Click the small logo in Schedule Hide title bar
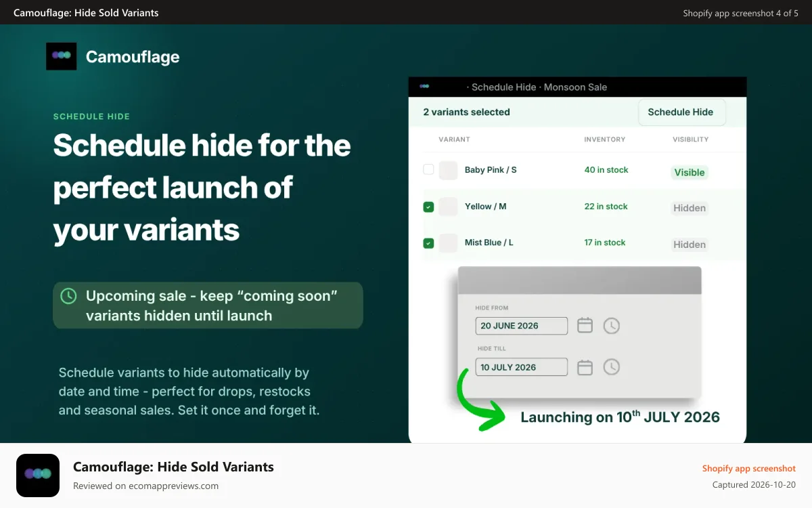 tap(424, 87)
